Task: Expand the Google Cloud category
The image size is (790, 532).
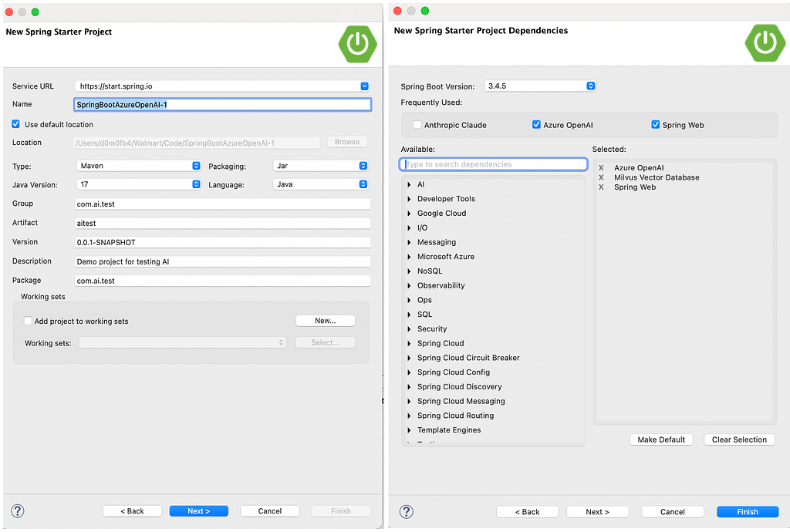Action: click(x=409, y=214)
